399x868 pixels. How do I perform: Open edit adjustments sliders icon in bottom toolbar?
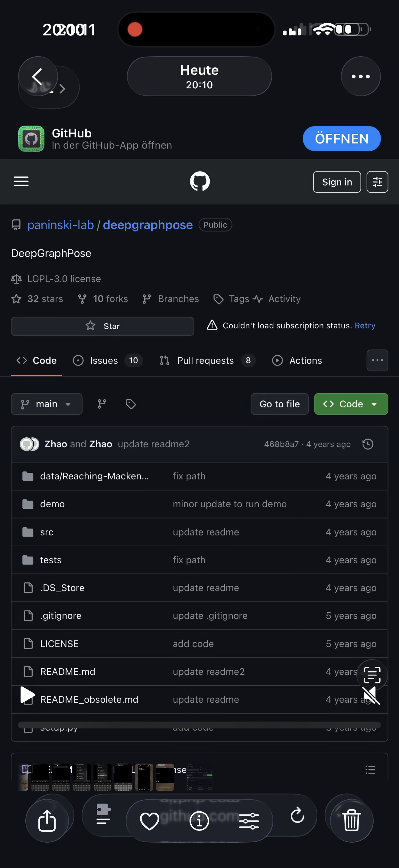[x=249, y=821]
